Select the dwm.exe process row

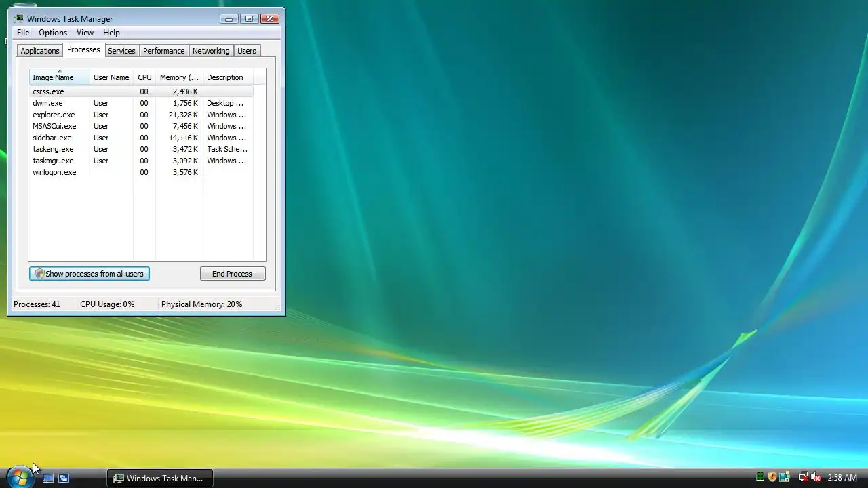[141, 103]
